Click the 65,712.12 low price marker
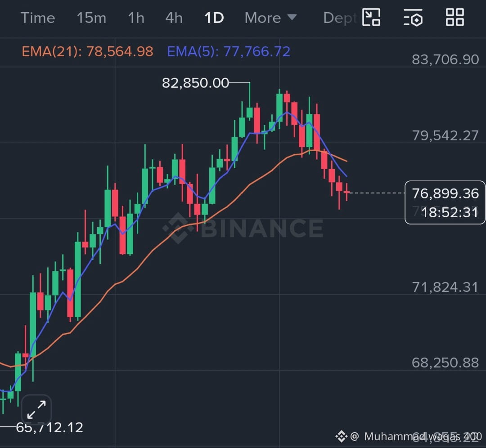486x448 pixels. (49, 428)
